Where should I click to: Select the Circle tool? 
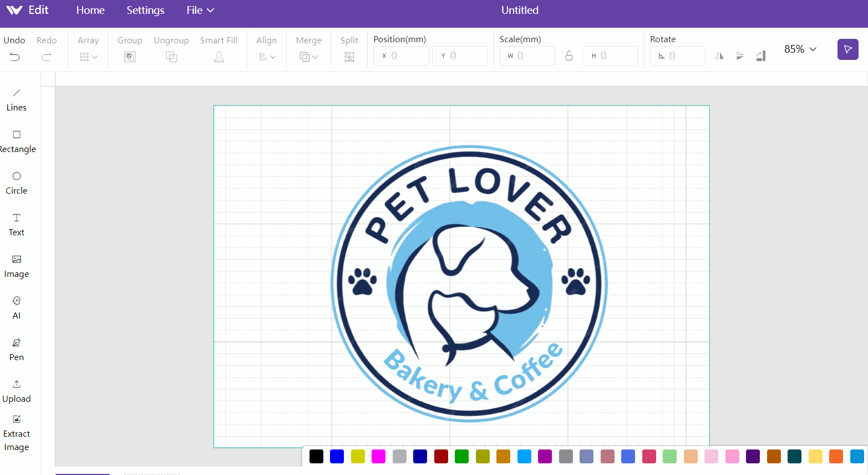17,183
